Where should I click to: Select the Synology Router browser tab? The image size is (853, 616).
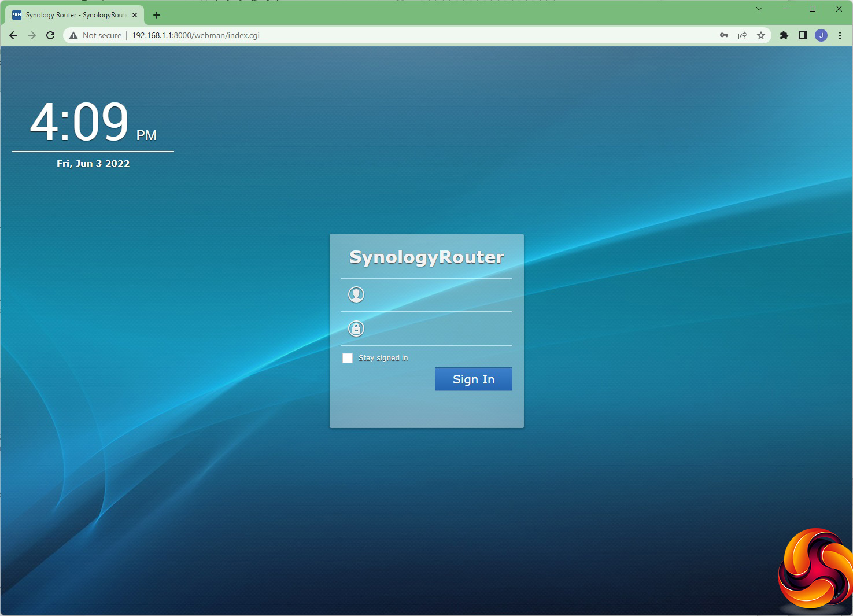click(75, 15)
